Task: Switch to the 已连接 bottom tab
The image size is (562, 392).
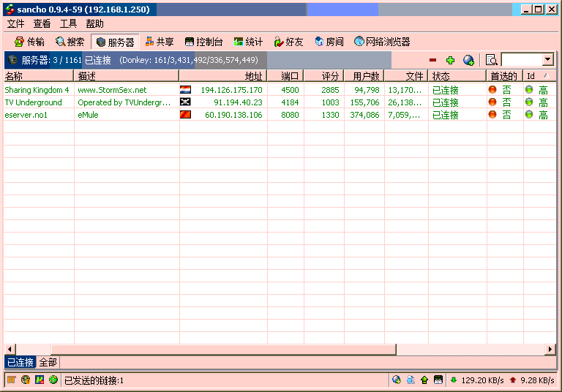Action: click(20, 362)
